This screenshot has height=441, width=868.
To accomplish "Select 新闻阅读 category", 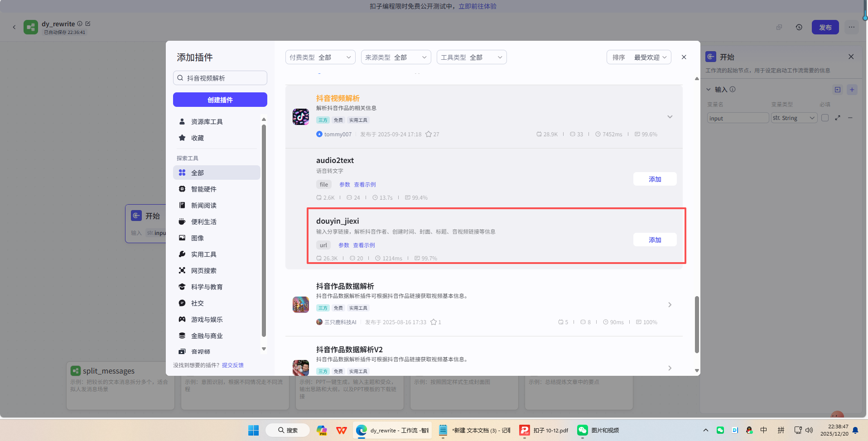I will point(217,205).
